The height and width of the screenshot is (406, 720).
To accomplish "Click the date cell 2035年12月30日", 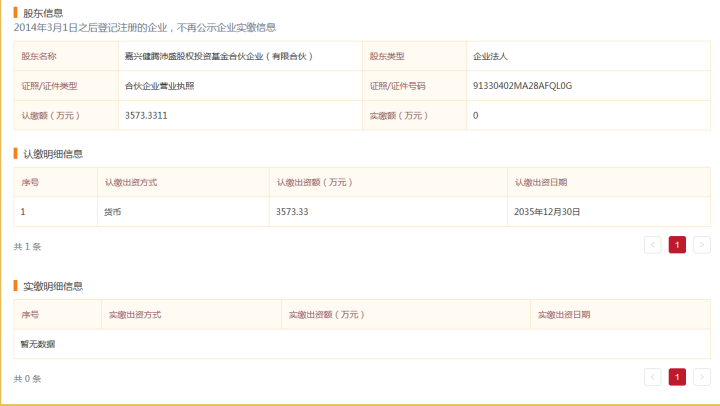I will (x=546, y=212).
